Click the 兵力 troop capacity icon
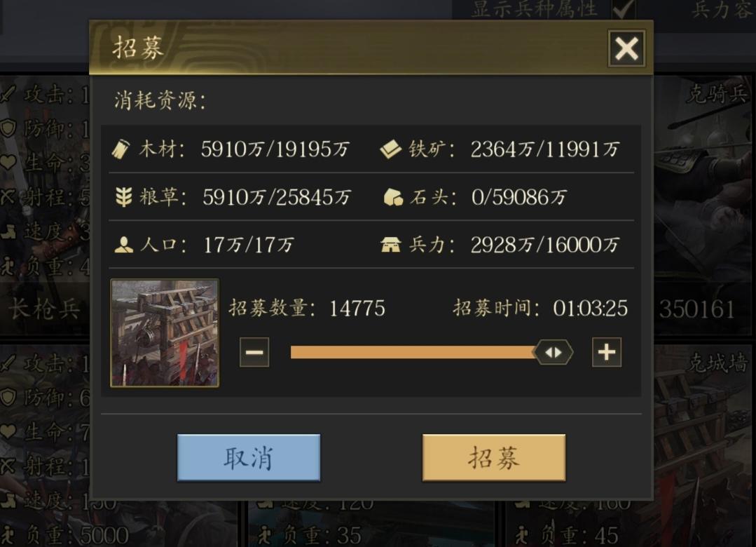Screen dimensions: 756x547 pyautogui.click(x=390, y=245)
